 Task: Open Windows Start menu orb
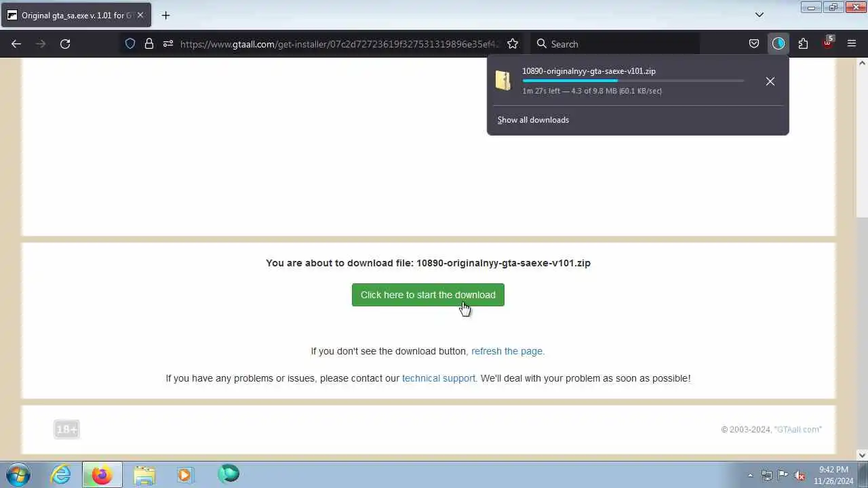click(18, 474)
